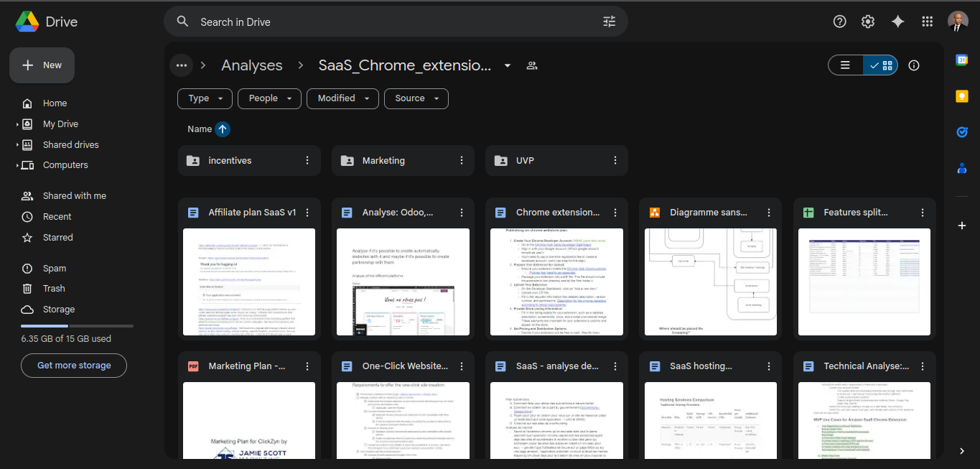Open more actions for Marketing Plan PDF
The image size is (980, 469).
[307, 366]
